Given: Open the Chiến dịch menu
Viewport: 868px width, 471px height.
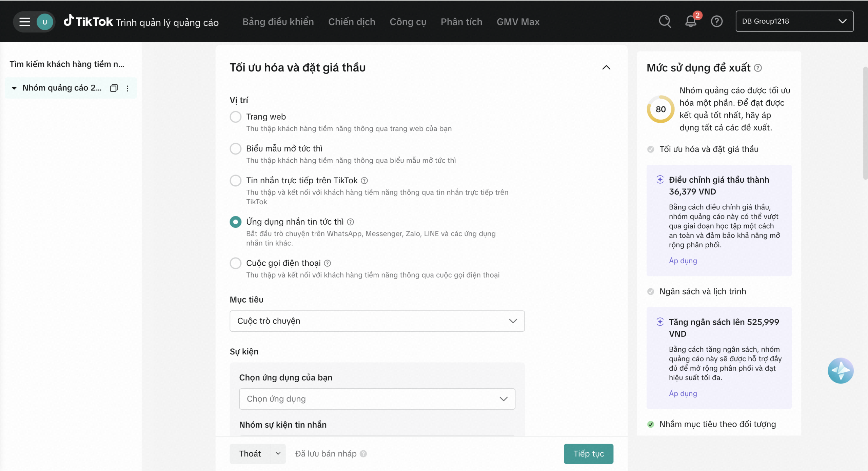Looking at the screenshot, I should coord(351,22).
